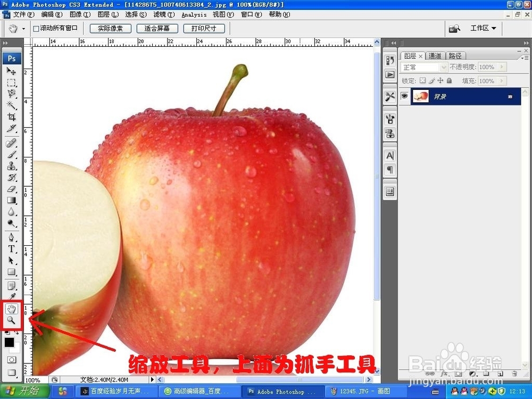The height and width of the screenshot is (399, 532).
Task: Activate the Gradient tool
Action: pyautogui.click(x=12, y=201)
